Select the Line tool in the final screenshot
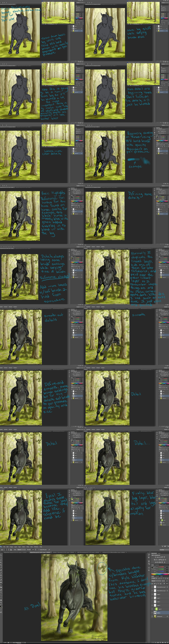The image size is (169, 644). pyautogui.click(x=1, y=598)
